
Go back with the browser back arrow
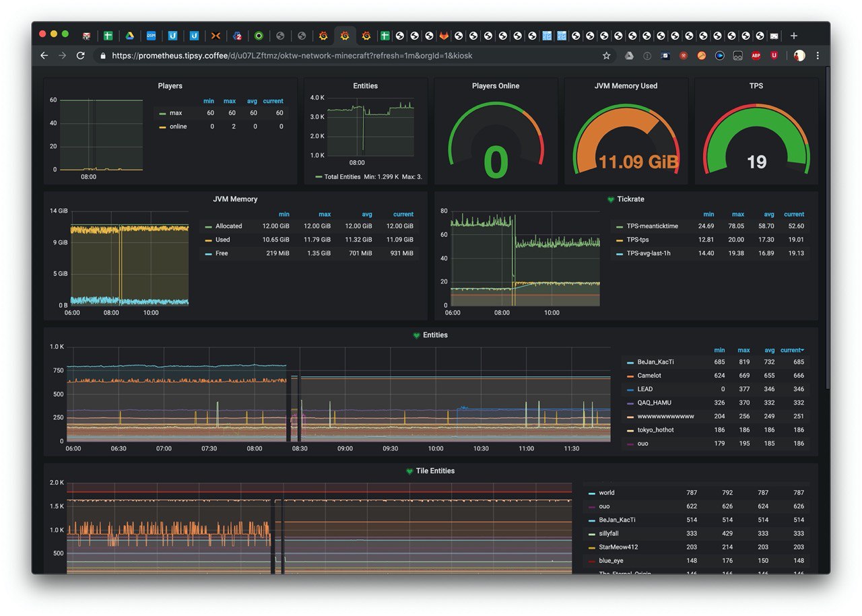(44, 56)
